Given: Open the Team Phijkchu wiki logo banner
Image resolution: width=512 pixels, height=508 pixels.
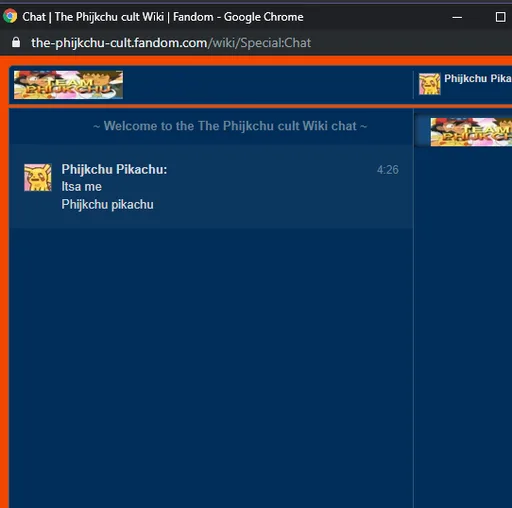Looking at the screenshot, I should pos(68,85).
